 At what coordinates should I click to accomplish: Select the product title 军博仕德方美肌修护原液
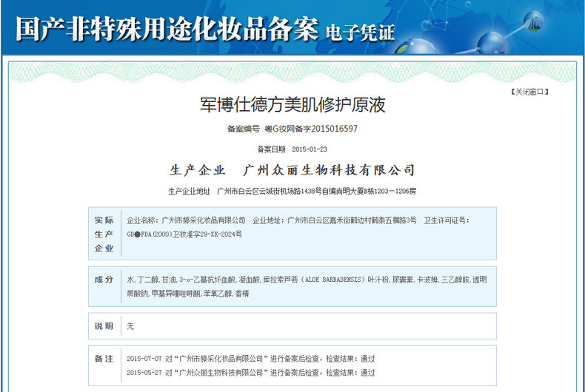292,105
